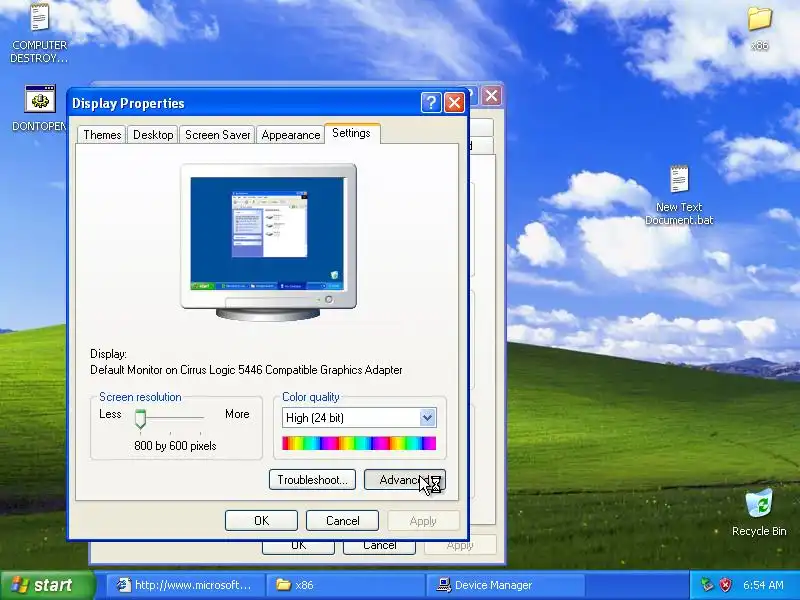Click the help question mark button in Display Properties
The image size is (800, 600).
click(x=431, y=103)
